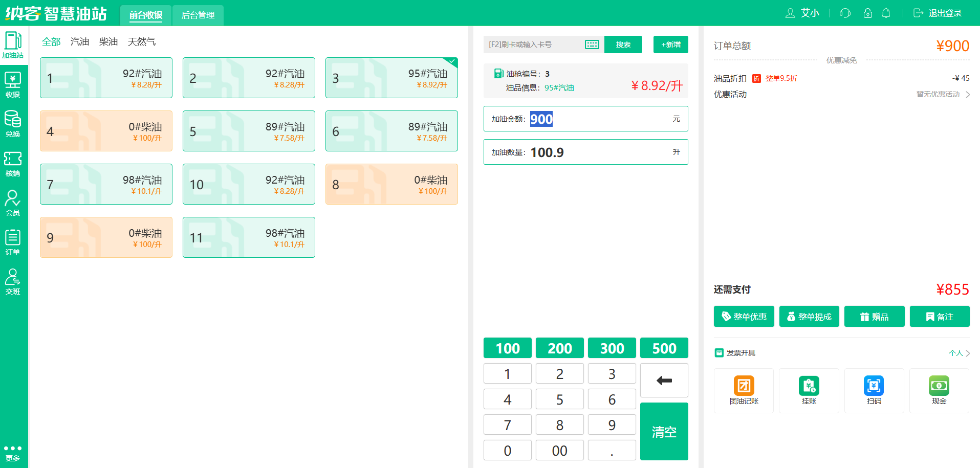Choose 现金 cash payment
The height and width of the screenshot is (468, 980).
pyautogui.click(x=939, y=390)
